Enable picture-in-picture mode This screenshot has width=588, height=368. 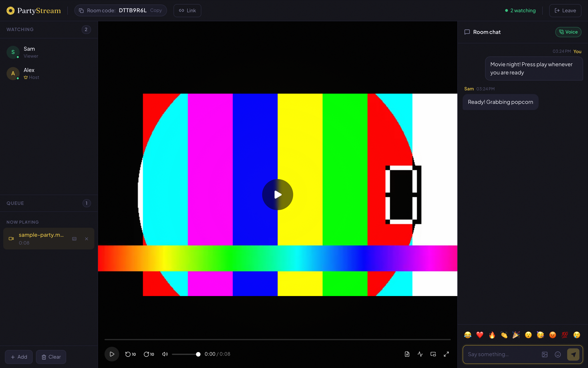tap(433, 354)
